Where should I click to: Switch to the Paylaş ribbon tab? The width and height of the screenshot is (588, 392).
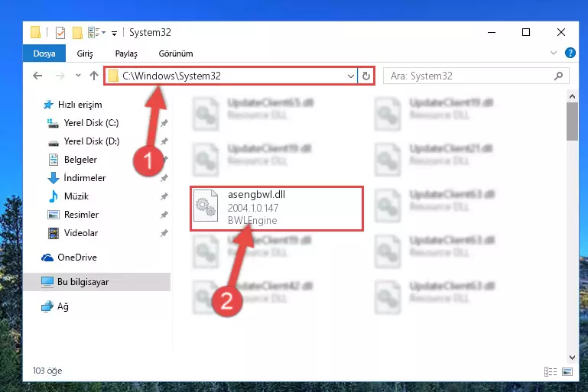(x=126, y=53)
